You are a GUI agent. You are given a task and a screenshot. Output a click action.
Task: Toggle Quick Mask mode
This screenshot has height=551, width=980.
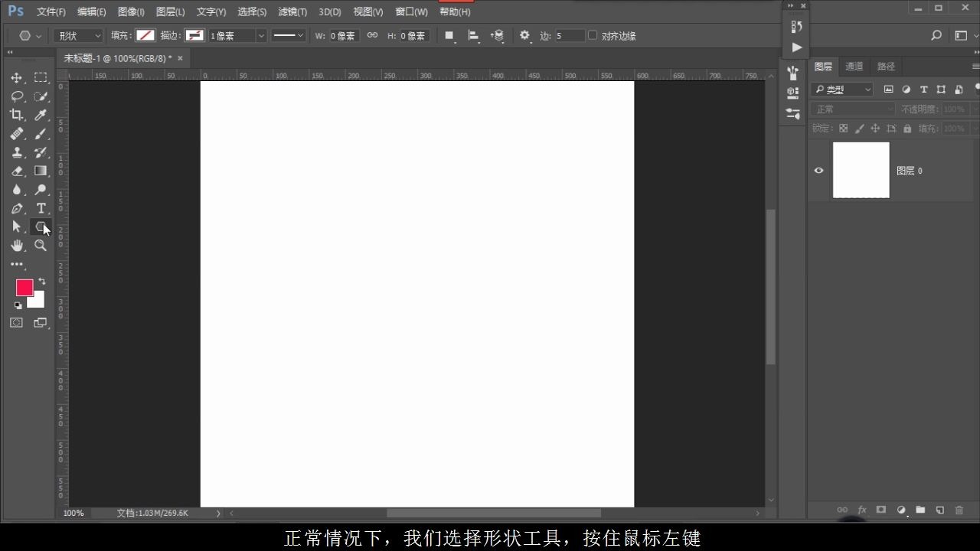click(16, 323)
